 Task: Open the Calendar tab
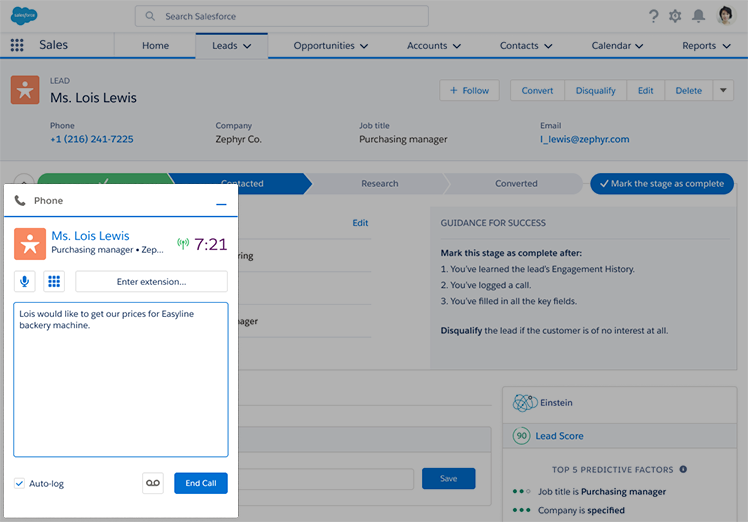(611, 46)
